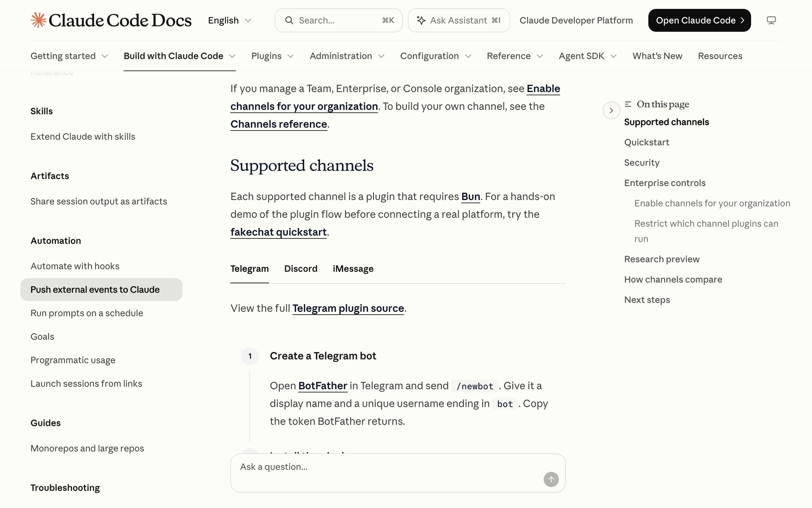Follow the Channels reference link
Screen dimensions: 812x508
point(278,124)
